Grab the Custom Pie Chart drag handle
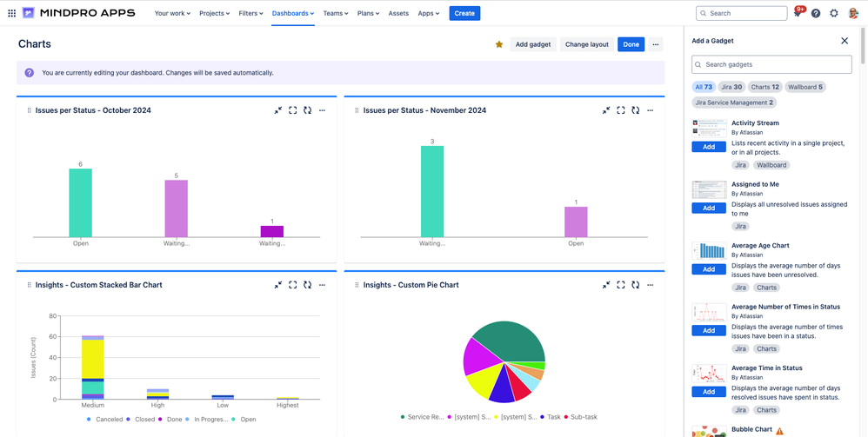Viewport: 868px width, 437px height. point(357,285)
